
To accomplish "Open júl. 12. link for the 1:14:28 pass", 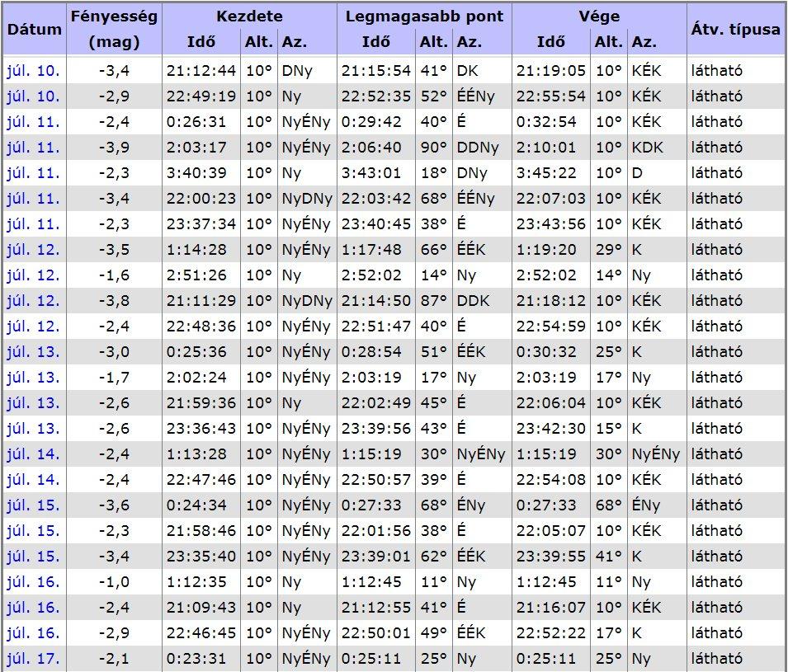I will [33, 250].
